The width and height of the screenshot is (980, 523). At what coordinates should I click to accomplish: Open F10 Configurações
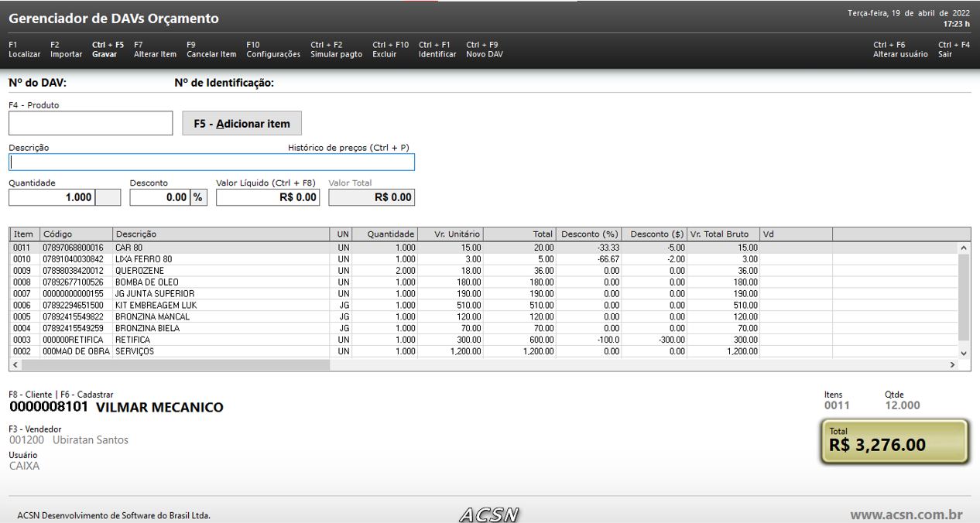pyautogui.click(x=272, y=50)
